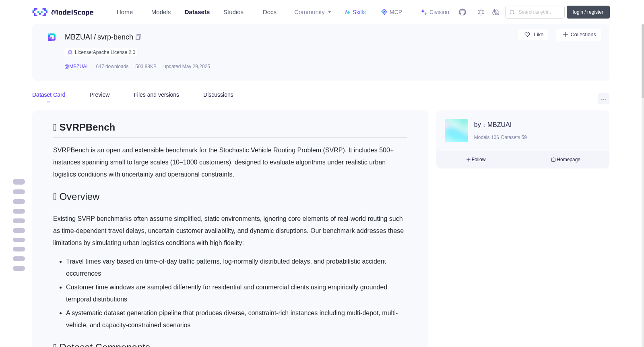644x347 pixels.
Task: Open the Studios menu
Action: click(x=233, y=12)
